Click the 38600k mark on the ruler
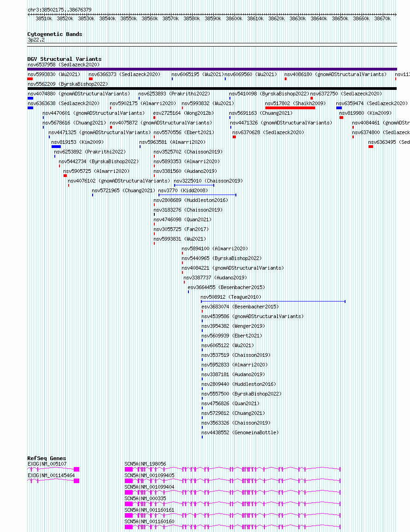410x532 pixels. click(234, 18)
